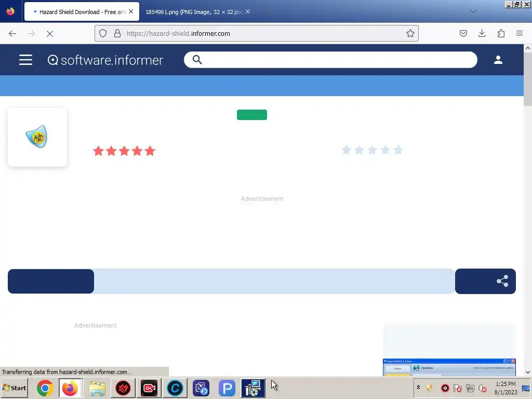Open the tracking protection shield icon
Viewport: 532px width, 399px height.
click(x=103, y=33)
